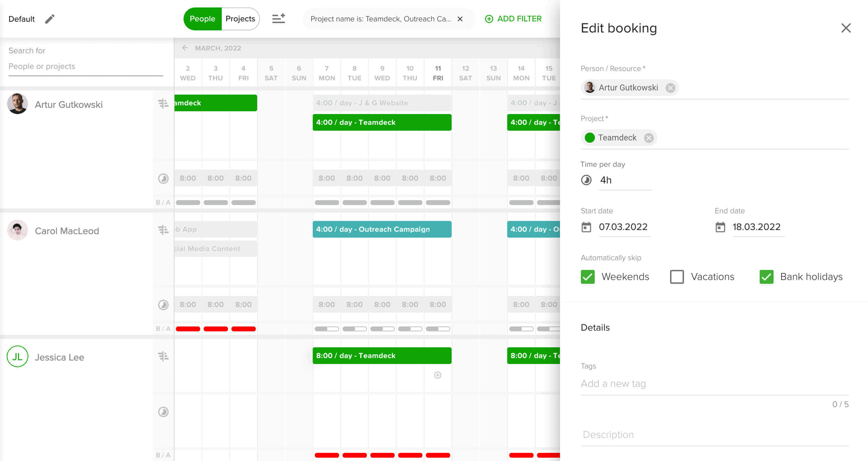Click availability clock icon in Carol's row

click(x=163, y=305)
